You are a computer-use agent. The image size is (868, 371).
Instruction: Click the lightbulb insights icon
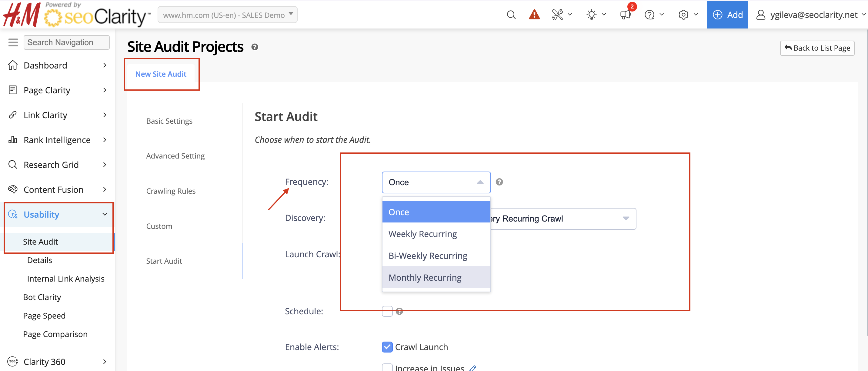tap(591, 15)
